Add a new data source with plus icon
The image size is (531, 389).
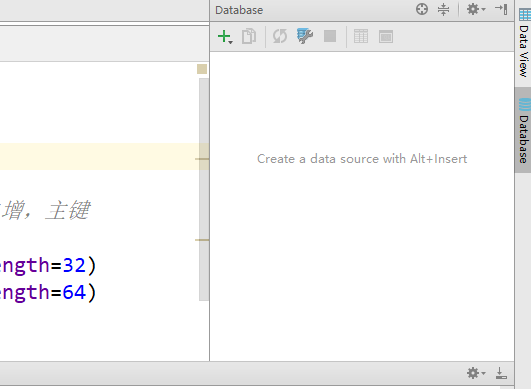point(225,37)
